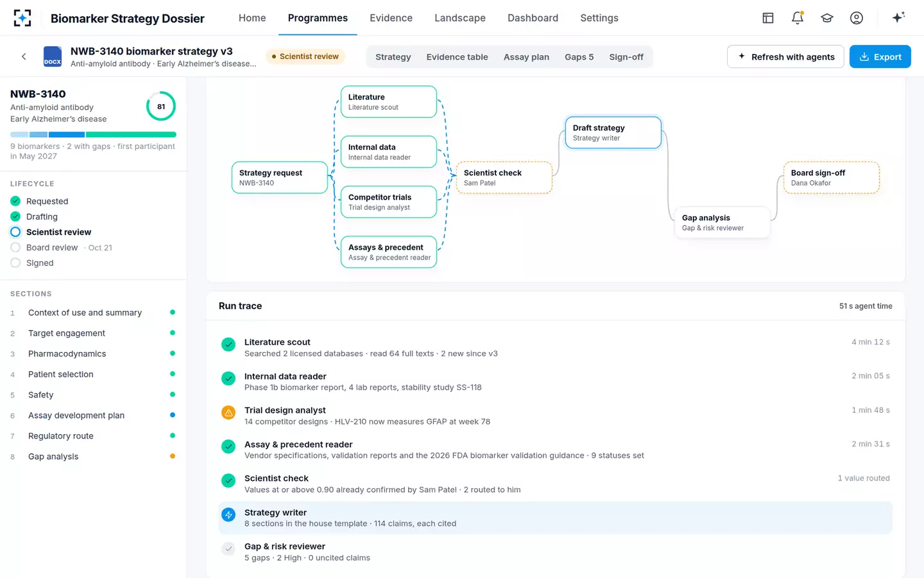
Task: Click 'Oct 21' Board review date
Action: coord(100,247)
